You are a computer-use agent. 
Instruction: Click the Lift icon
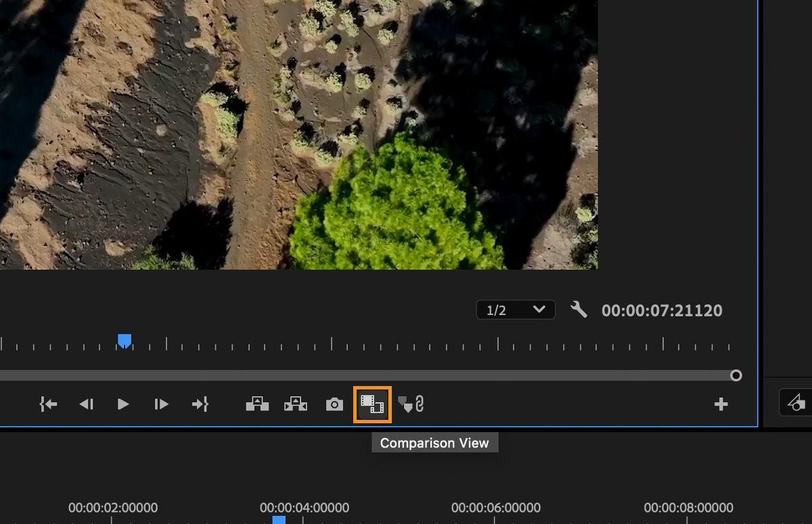pyautogui.click(x=257, y=404)
